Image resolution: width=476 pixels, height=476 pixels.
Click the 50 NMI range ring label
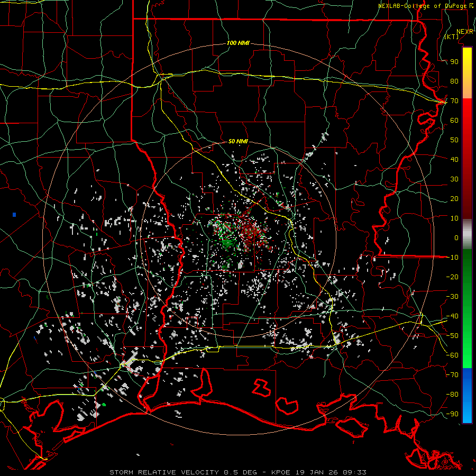(x=238, y=141)
